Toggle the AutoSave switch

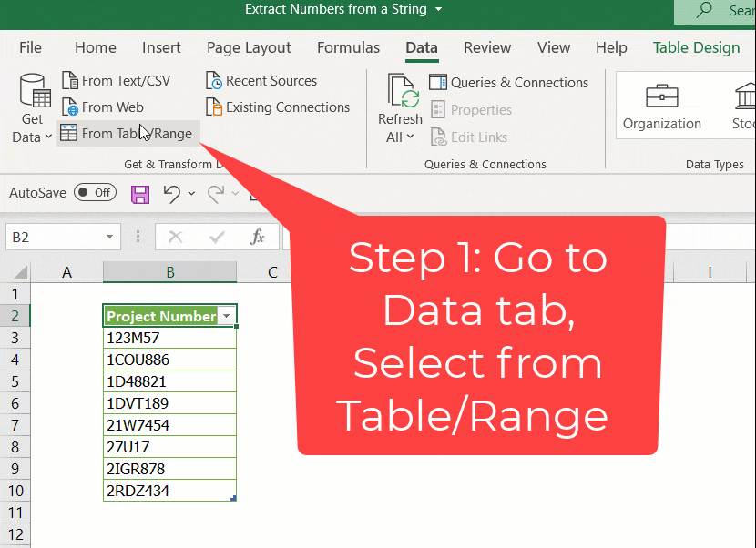pos(94,193)
